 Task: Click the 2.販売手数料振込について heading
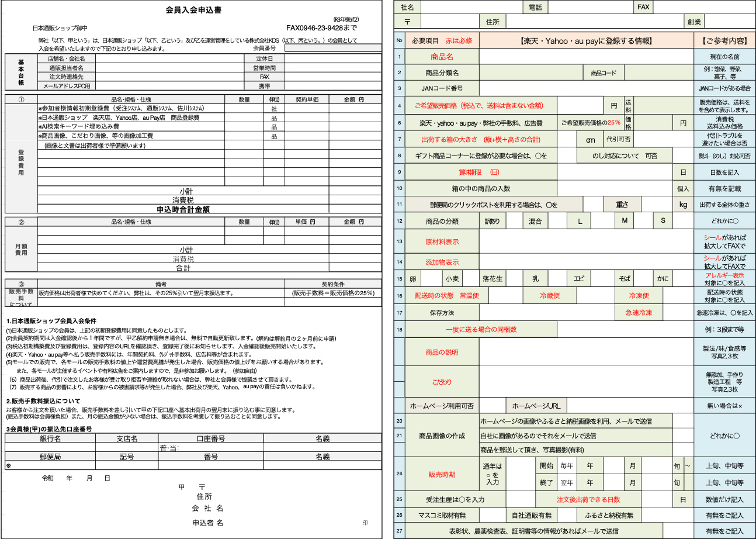[x=43, y=401]
